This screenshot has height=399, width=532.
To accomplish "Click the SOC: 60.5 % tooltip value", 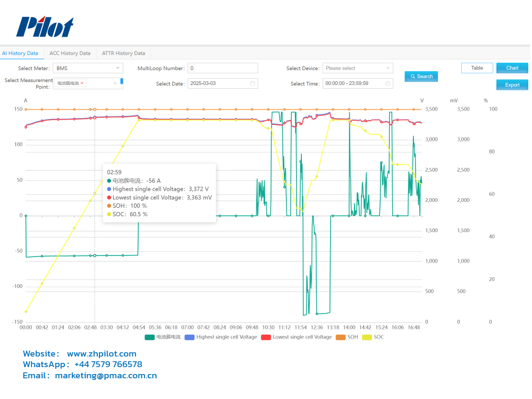I will [x=127, y=215].
